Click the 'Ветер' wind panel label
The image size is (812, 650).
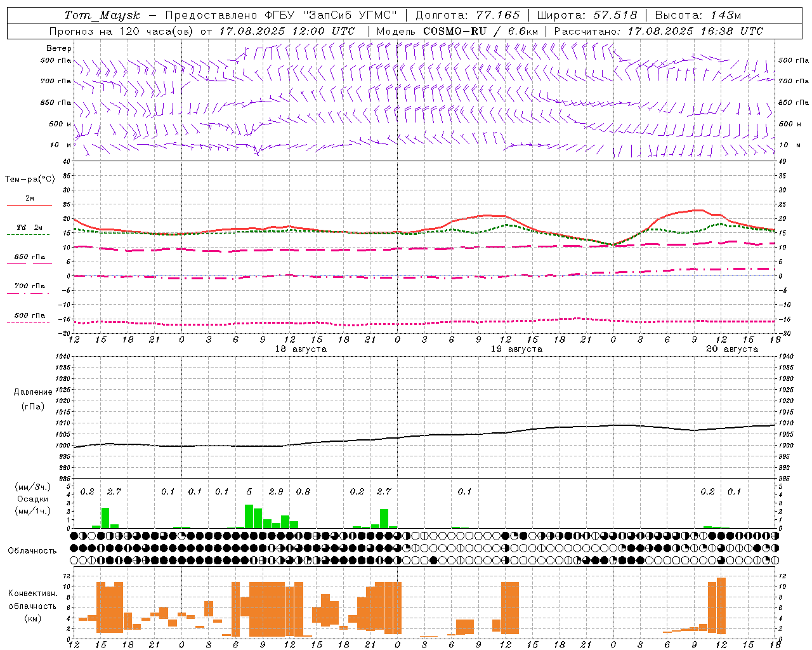[59, 48]
